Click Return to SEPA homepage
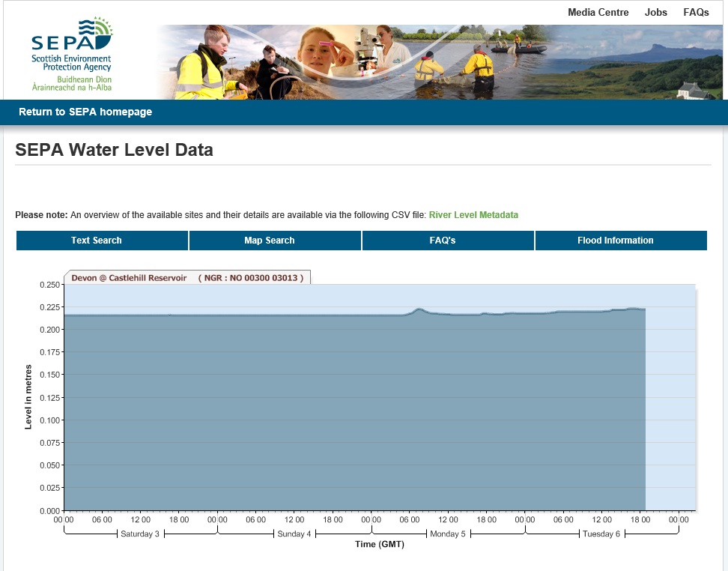Screen dimensions: 728x571 [x=85, y=112]
